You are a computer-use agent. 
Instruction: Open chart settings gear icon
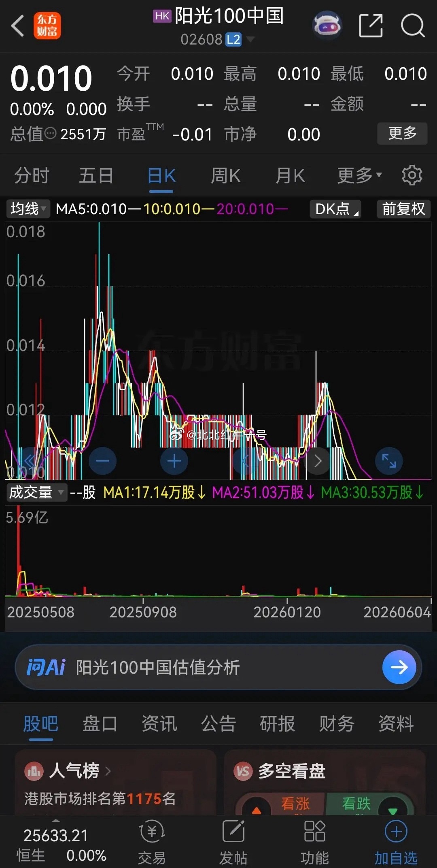412,175
